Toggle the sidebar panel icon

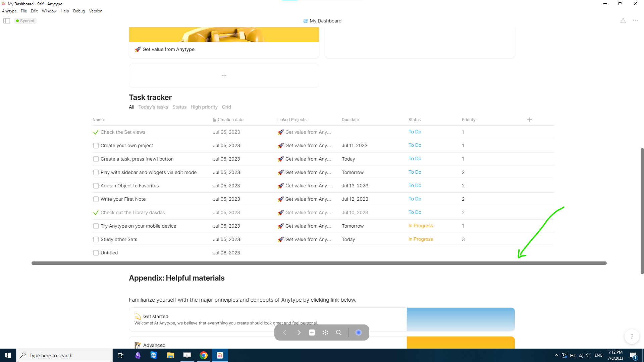(7, 21)
